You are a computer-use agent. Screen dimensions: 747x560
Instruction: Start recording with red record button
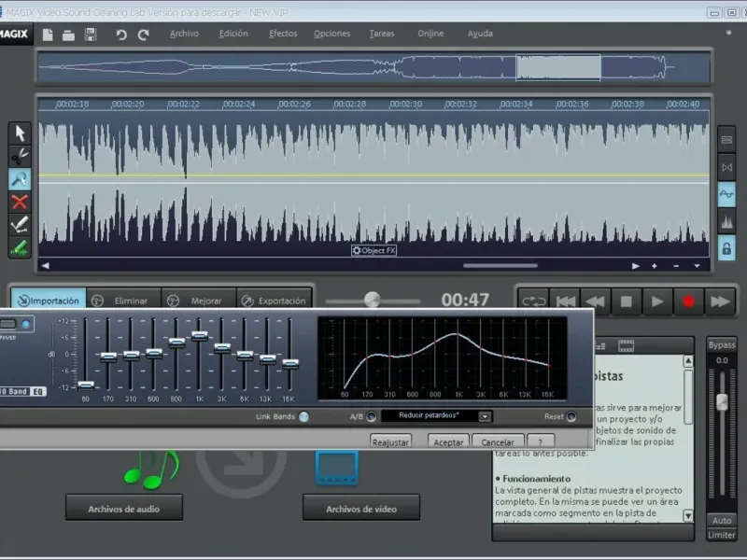(688, 301)
